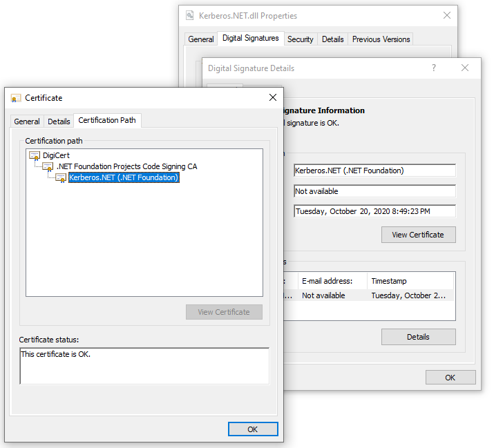
Task: Select countersignature timestamp Tuesday, October 2...
Action: [x=408, y=295]
